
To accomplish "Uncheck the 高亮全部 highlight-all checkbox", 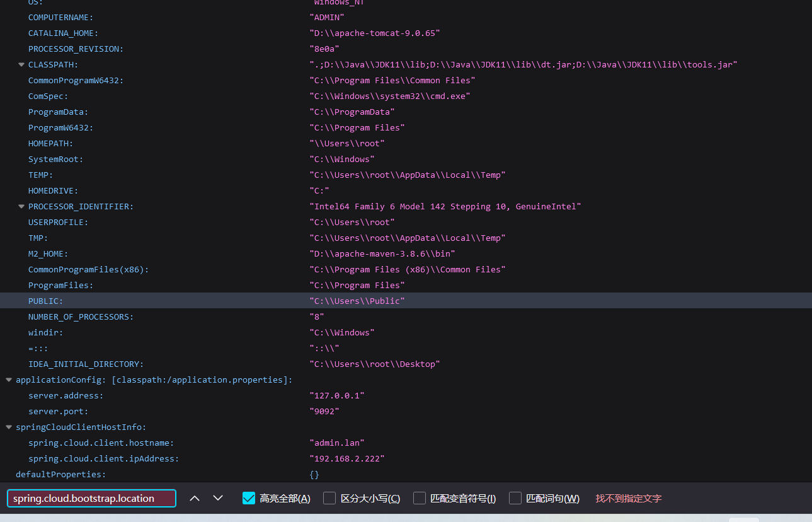I will point(249,498).
